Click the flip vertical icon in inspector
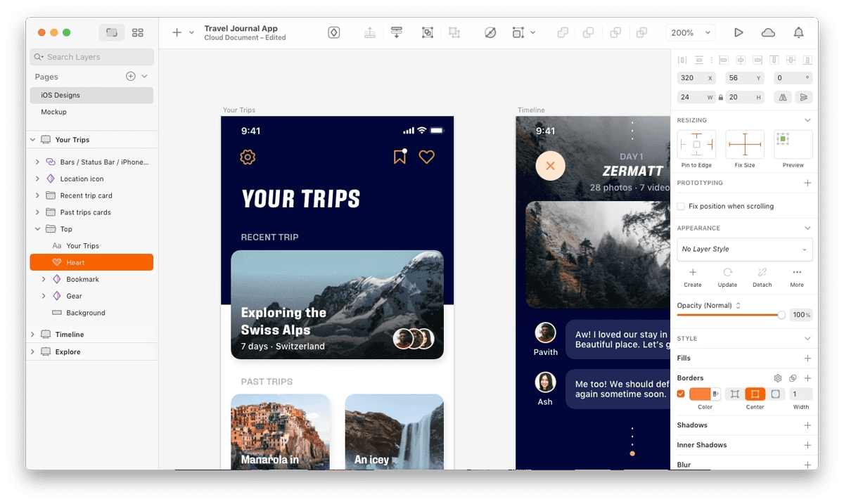Screen dimensions: 844x504 pos(804,97)
